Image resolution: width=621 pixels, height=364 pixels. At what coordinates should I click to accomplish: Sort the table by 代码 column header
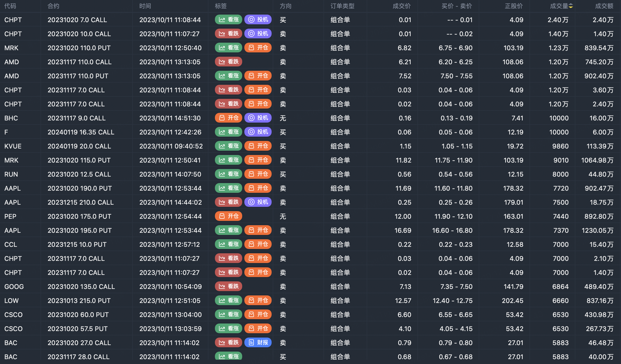tap(10, 6)
